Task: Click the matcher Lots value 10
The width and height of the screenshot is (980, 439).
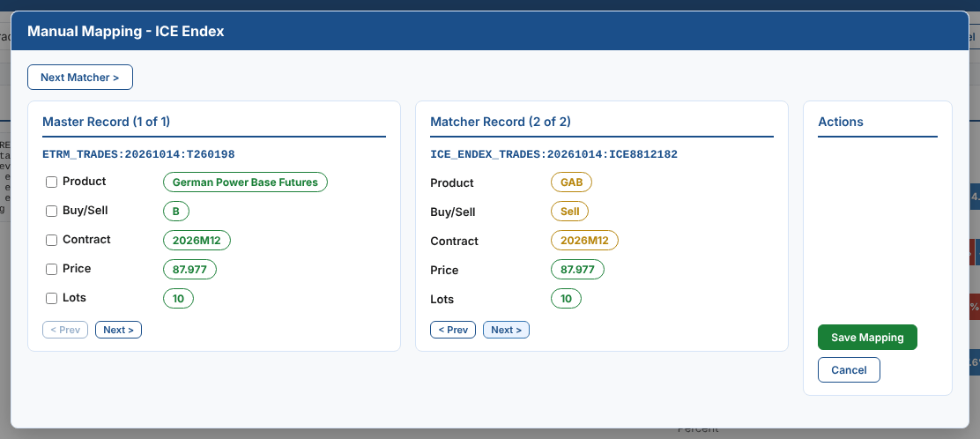Action: 567,299
